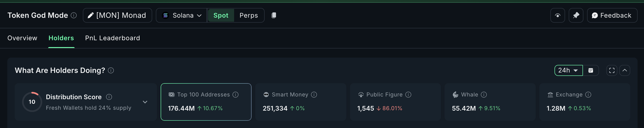Image resolution: width=644 pixels, height=128 pixels.
Task: Click the fullscreen expand icon
Action: pos(611,70)
